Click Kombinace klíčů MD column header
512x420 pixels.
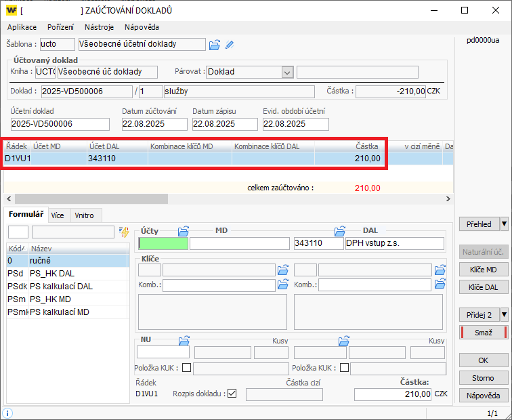[190, 146]
